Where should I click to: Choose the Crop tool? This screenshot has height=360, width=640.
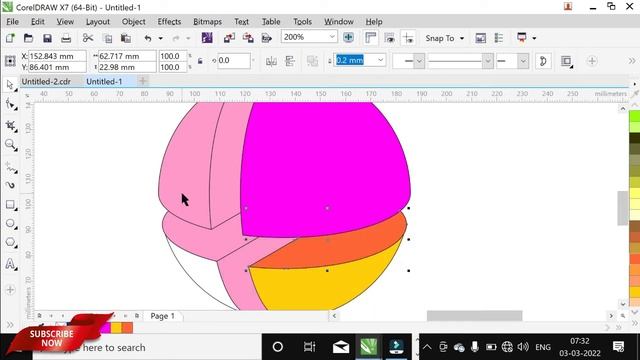pyautogui.click(x=10, y=125)
